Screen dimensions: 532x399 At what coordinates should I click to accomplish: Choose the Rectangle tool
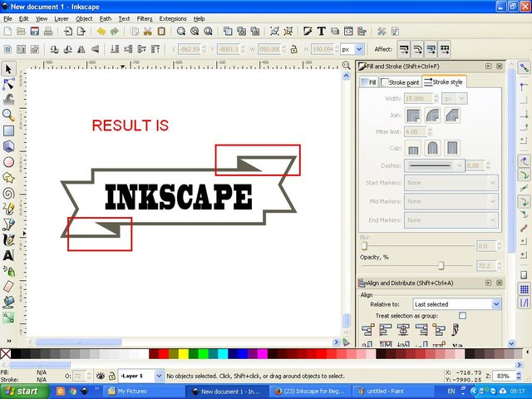8,131
